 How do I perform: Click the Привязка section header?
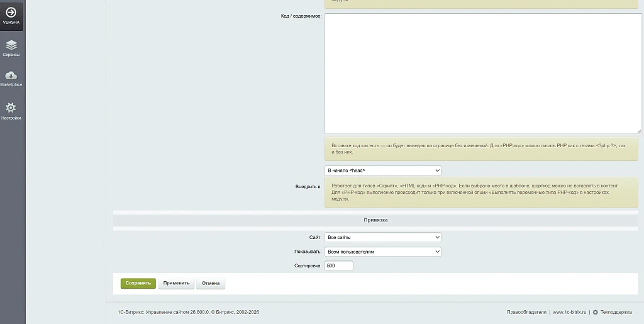coord(375,220)
